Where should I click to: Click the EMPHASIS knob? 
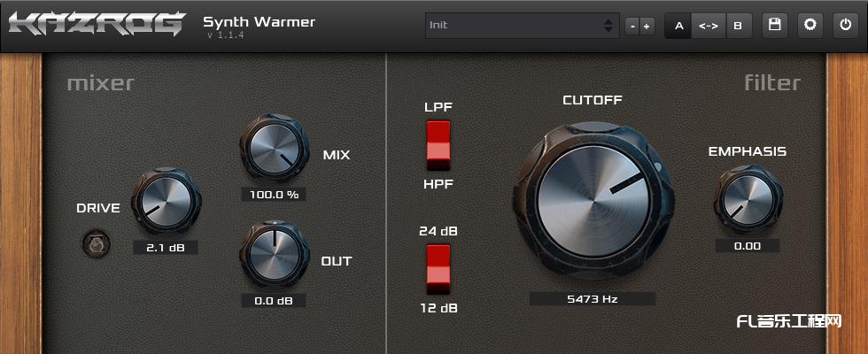coord(748,199)
